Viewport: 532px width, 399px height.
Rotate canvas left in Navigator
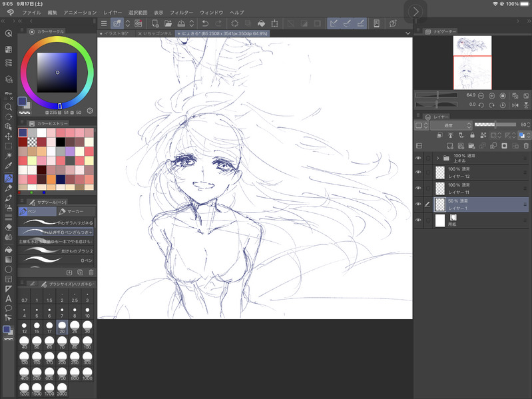click(x=481, y=105)
